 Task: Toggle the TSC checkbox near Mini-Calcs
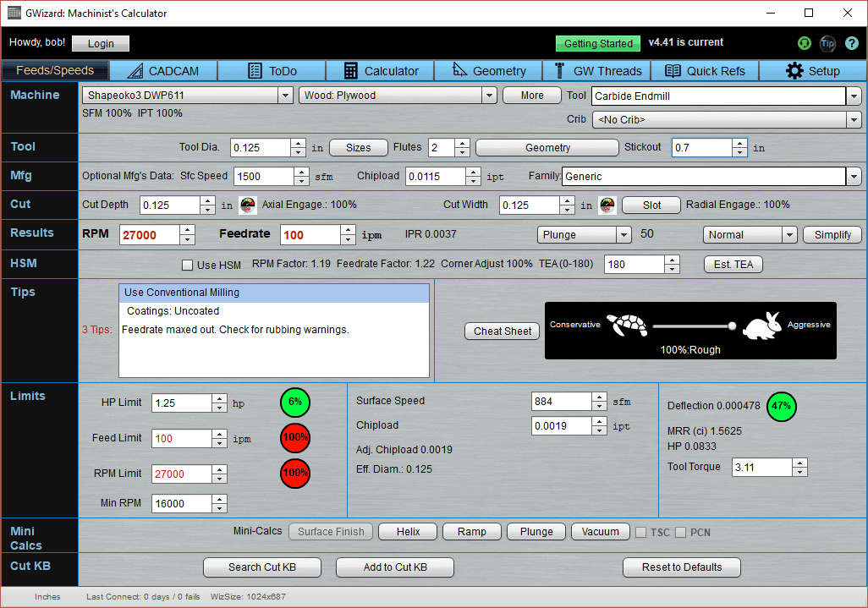click(640, 532)
